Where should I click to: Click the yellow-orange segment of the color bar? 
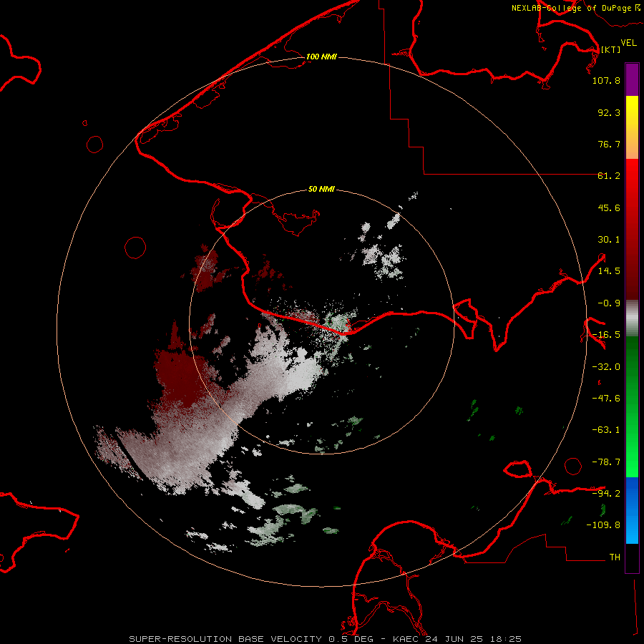(632, 127)
